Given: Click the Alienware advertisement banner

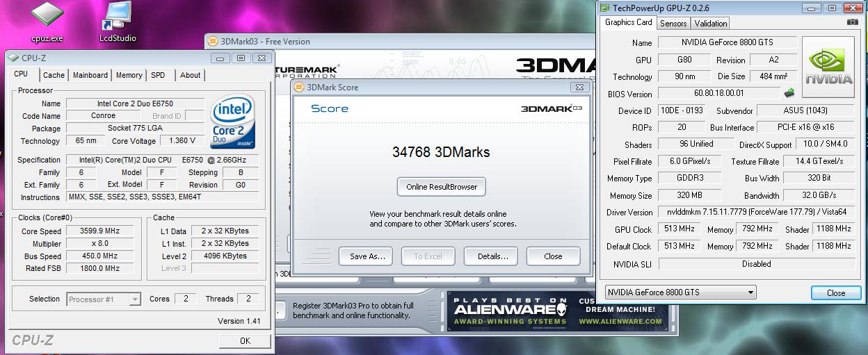Looking at the screenshot, I should pos(558,311).
